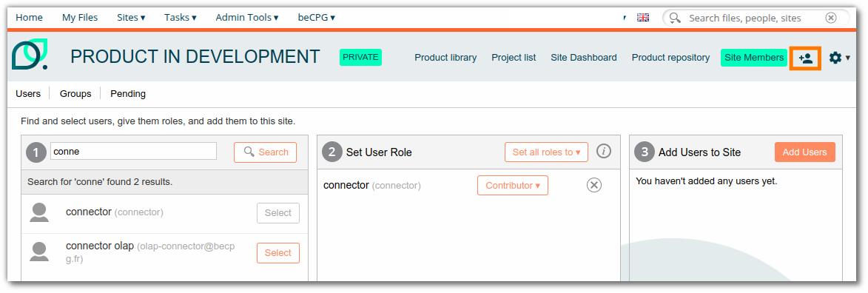The height and width of the screenshot is (293, 868).
Task: Click the beCPG leaf logo
Action: (x=30, y=55)
